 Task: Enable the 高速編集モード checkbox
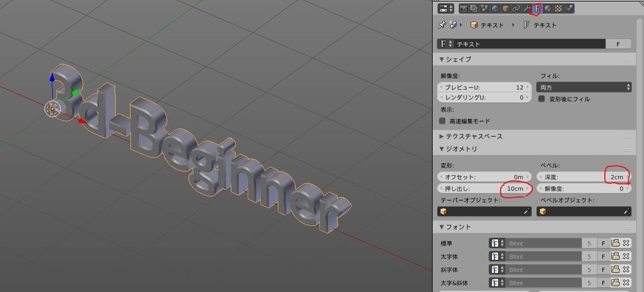tap(442, 121)
